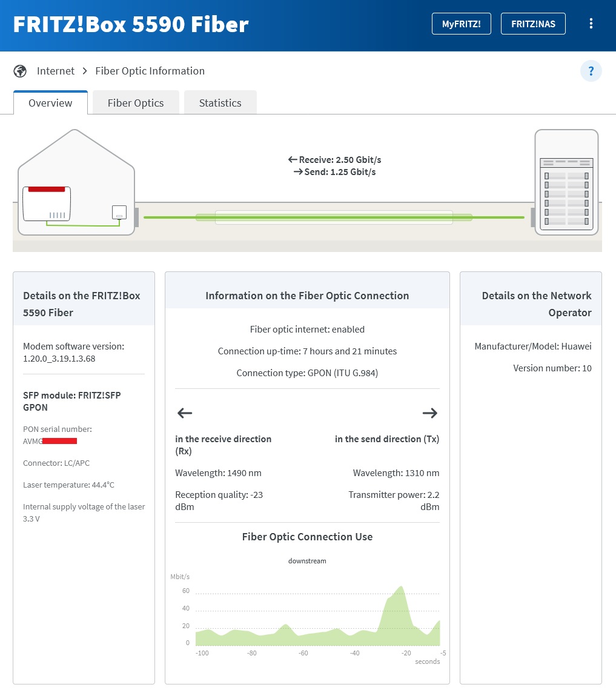Open FRITZ!NAS from the header
616x696 pixels.
click(533, 24)
